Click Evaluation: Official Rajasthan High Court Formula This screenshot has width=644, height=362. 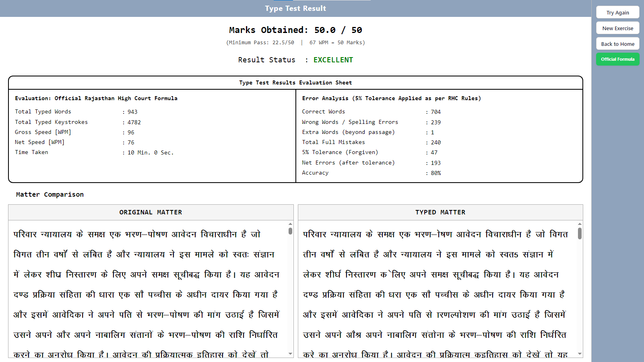96,98
